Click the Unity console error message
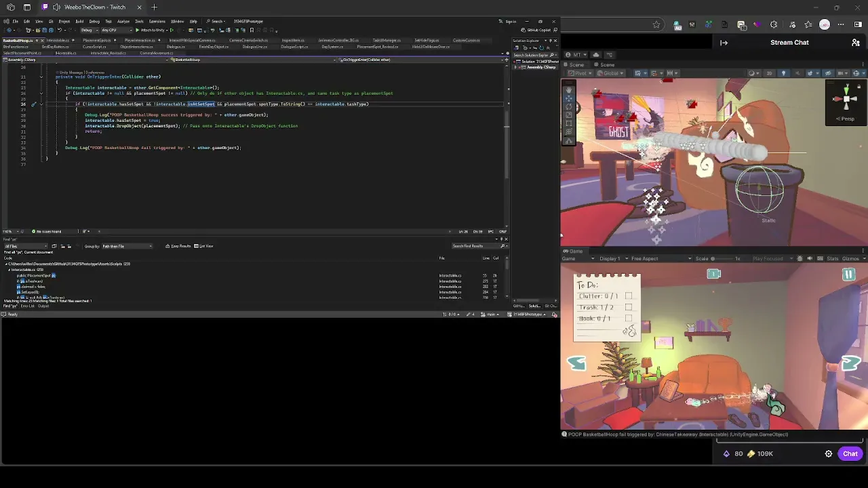The height and width of the screenshot is (488, 868). (x=678, y=434)
